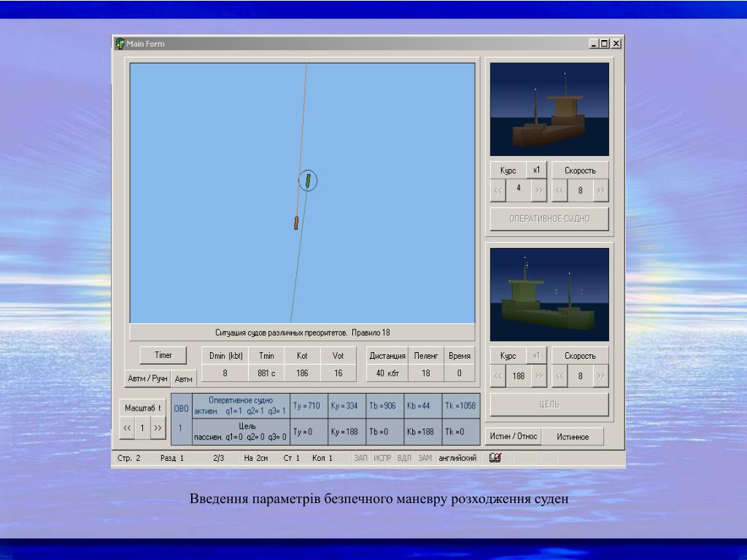Click Курс above the ЦЕЛЬ button
The height and width of the screenshot is (560, 747).
click(x=508, y=356)
